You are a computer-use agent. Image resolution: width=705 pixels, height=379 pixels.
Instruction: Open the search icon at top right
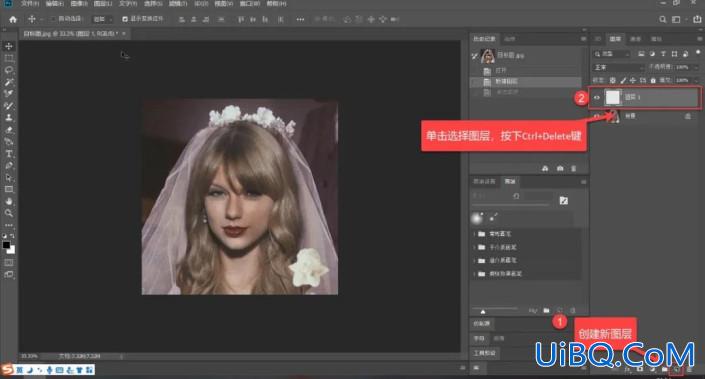tap(663, 19)
